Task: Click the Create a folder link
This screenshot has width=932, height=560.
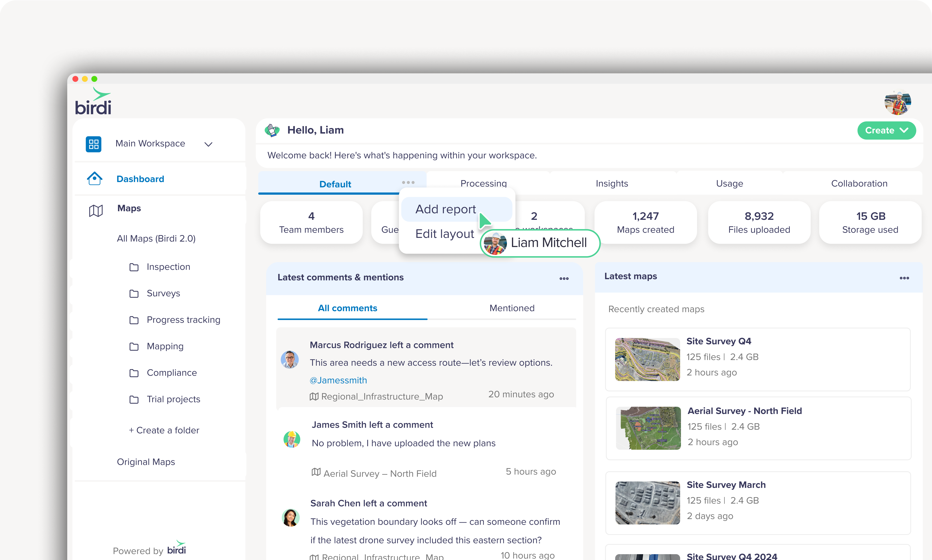Action: [164, 430]
